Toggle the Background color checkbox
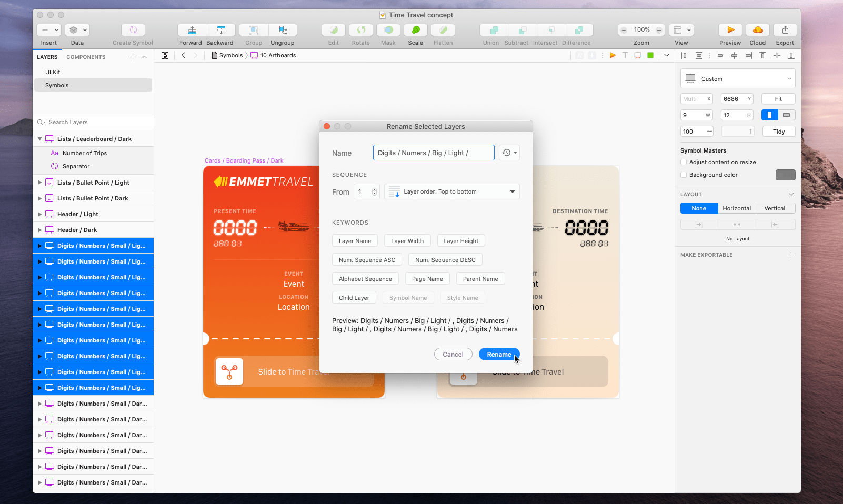Viewport: 843px width, 504px height. 684,175
